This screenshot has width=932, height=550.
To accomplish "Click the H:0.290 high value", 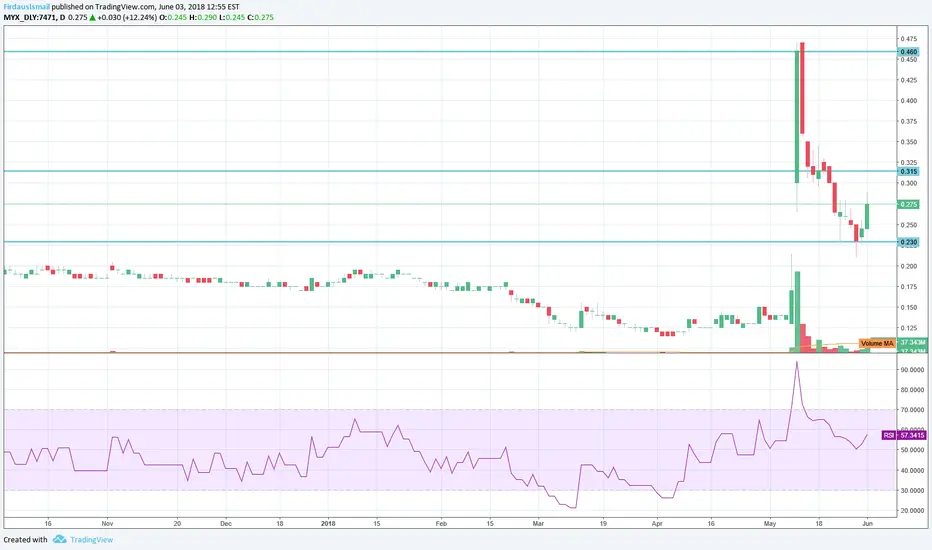I will pos(203,17).
